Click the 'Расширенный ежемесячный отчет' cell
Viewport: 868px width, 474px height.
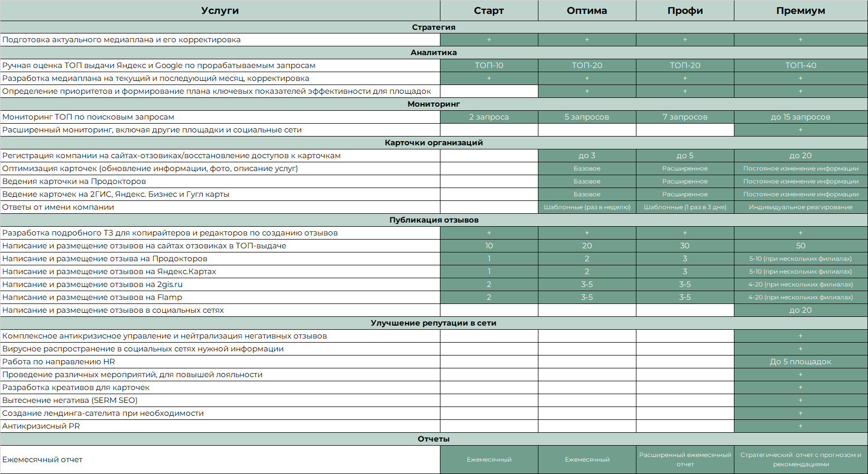pos(684,460)
